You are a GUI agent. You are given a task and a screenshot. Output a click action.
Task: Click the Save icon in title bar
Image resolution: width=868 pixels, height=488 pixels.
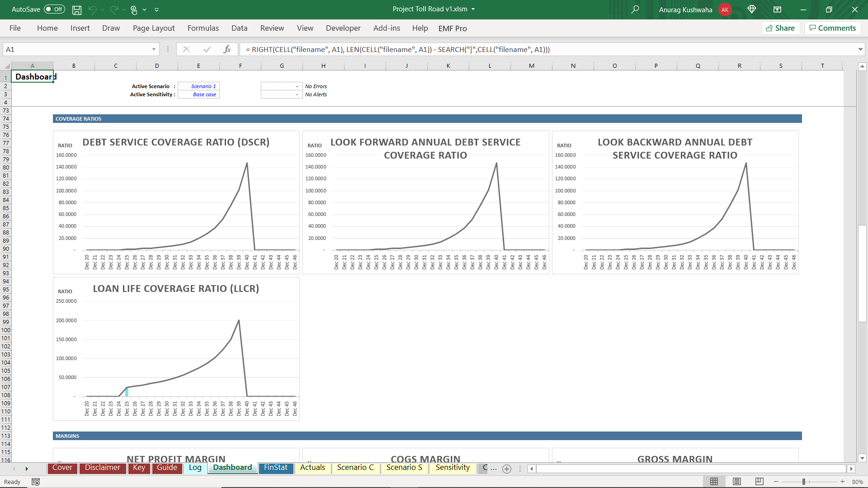(x=77, y=9)
